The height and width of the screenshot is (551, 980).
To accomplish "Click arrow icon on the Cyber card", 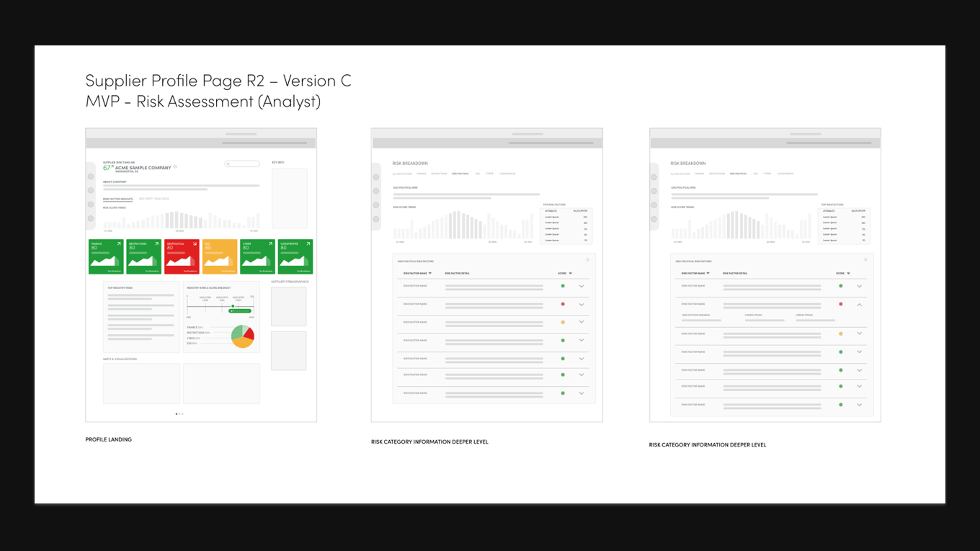I will [x=270, y=244].
